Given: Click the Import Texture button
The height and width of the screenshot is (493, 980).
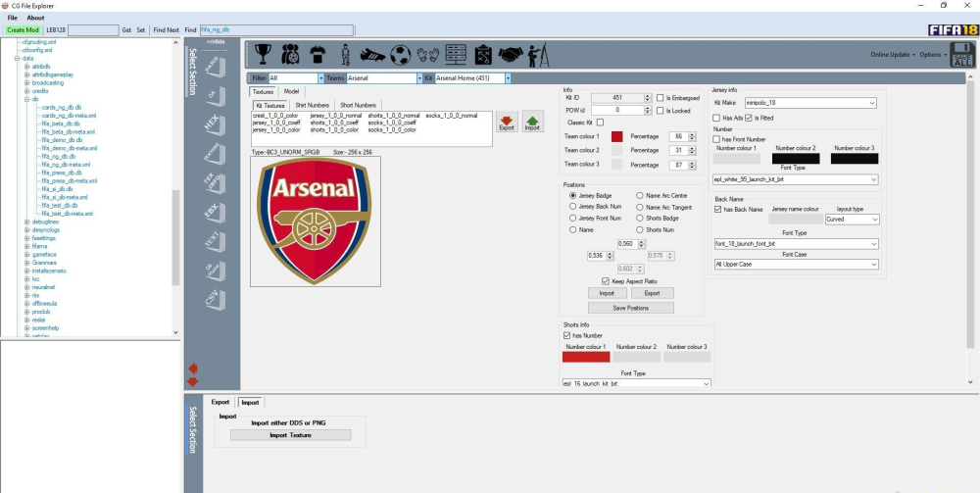Looking at the screenshot, I should (x=291, y=435).
